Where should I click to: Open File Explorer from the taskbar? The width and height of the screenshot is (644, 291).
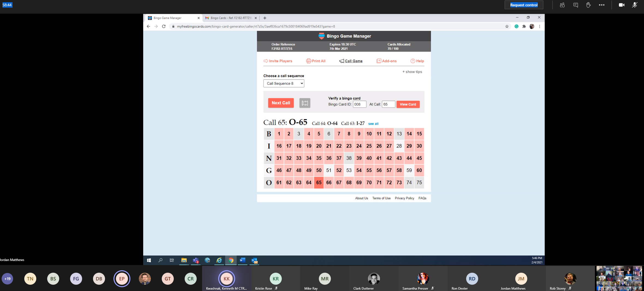click(x=184, y=260)
